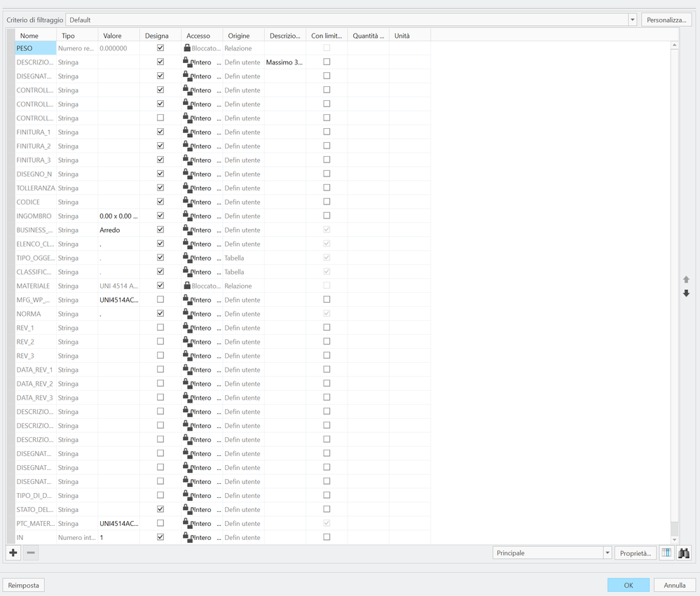Remove the selected parameter with the minus icon
This screenshot has height=596, width=700.
coord(31,553)
